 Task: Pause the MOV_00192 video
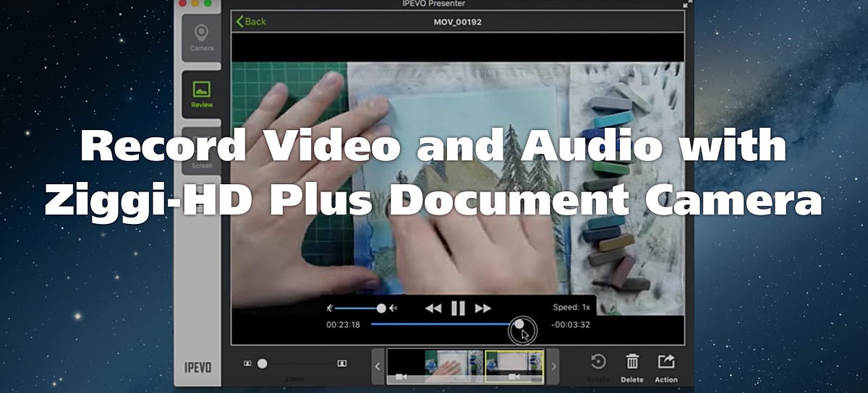click(x=458, y=308)
